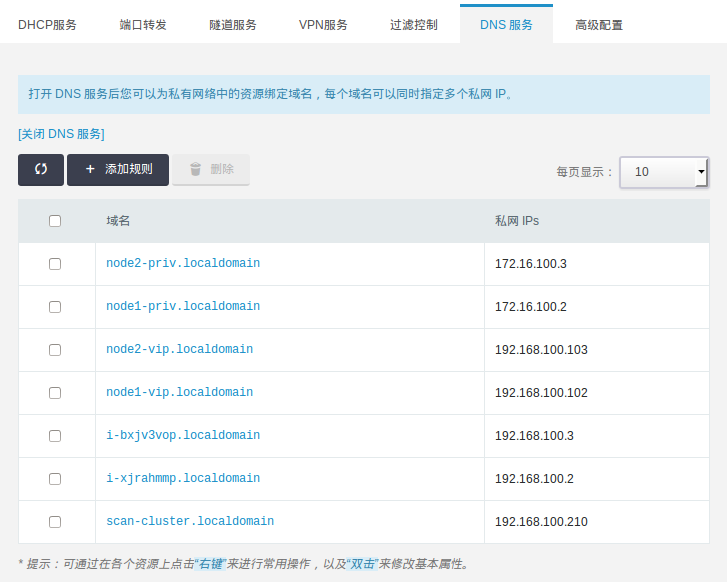The height and width of the screenshot is (582, 727).
Task: Check the box for node2-priv.localdomain
Action: coord(55,264)
